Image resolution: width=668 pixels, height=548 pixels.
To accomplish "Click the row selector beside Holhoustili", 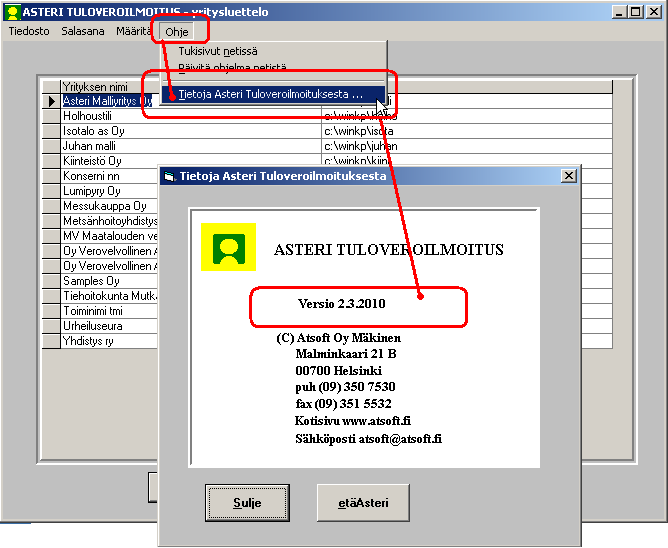I will [51, 116].
